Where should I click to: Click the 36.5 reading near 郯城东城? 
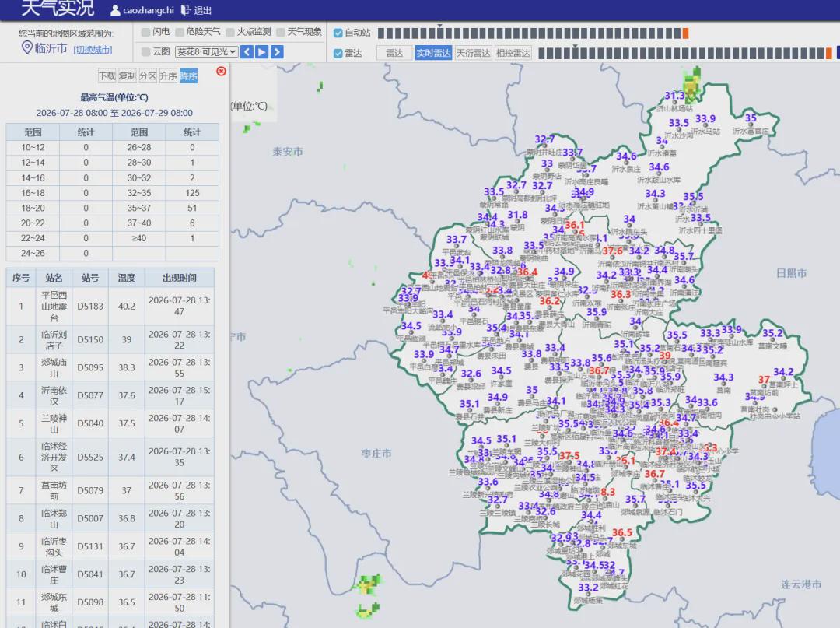(622, 532)
